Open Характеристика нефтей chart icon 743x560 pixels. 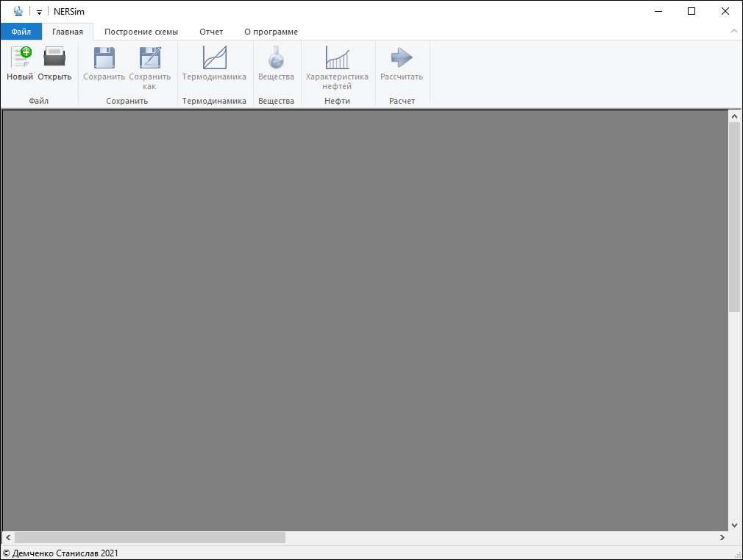coord(337,57)
